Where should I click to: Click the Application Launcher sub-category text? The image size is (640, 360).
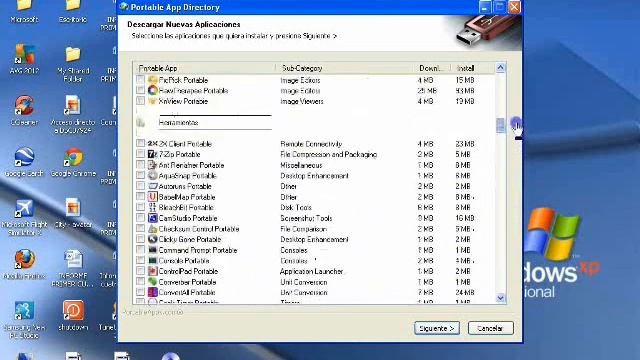[311, 271]
